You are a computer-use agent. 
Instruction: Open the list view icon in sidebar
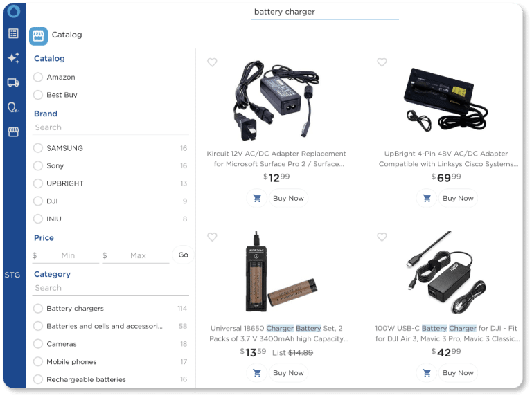(13, 33)
